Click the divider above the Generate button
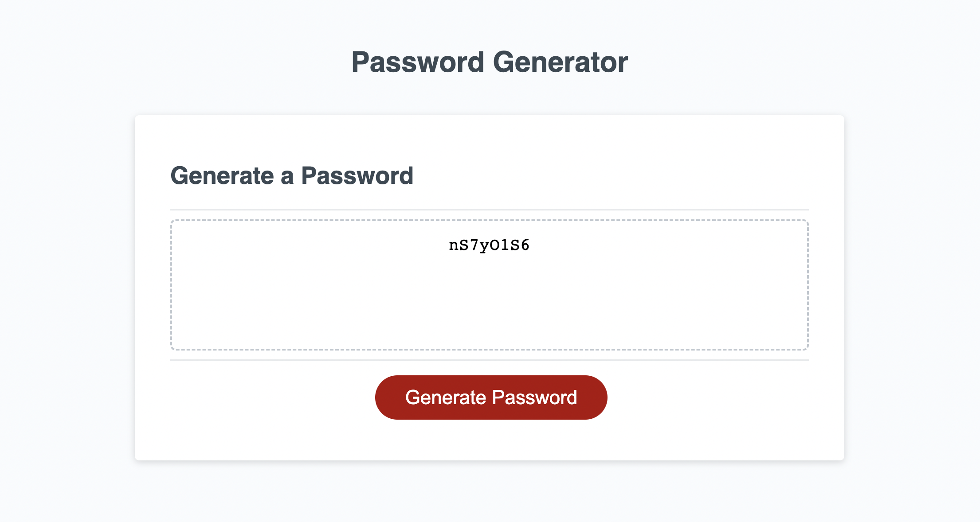 pyautogui.click(x=490, y=360)
